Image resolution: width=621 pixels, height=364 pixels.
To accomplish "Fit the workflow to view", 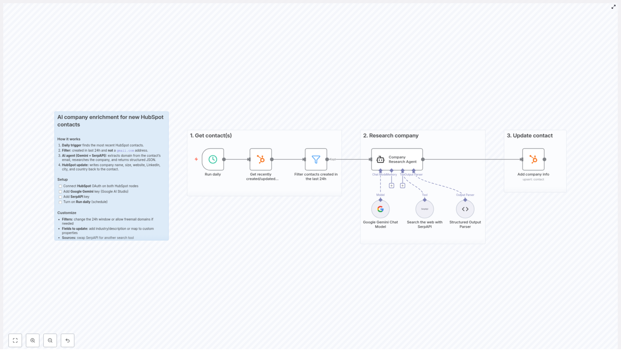I will (x=15, y=340).
